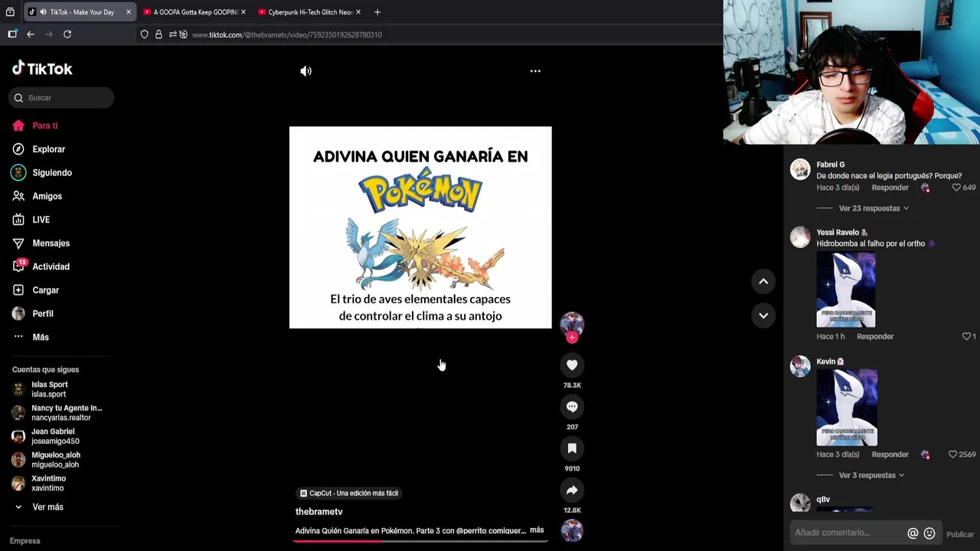Mute the TikTok tab via its speaker icon
This screenshot has height=551, width=980.
point(43,12)
